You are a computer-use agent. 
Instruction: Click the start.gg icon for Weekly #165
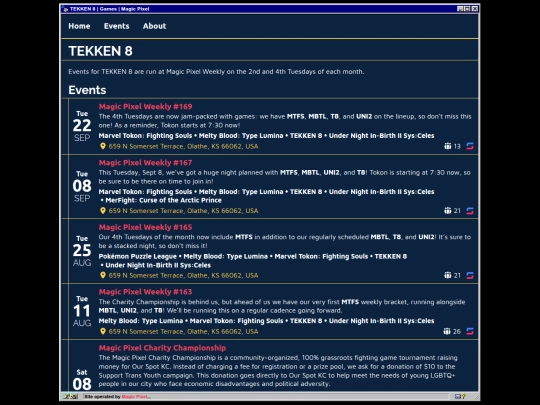(x=470, y=276)
